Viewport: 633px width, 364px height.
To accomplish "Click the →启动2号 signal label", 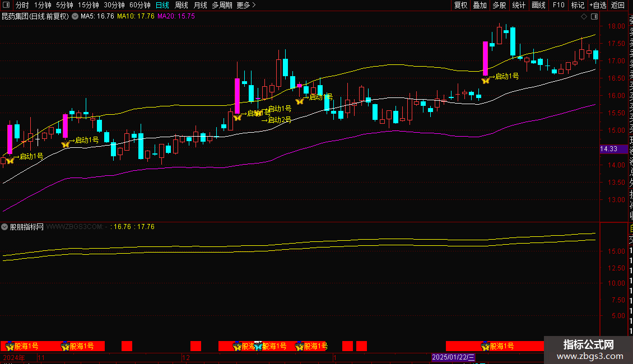I will pyautogui.click(x=276, y=120).
